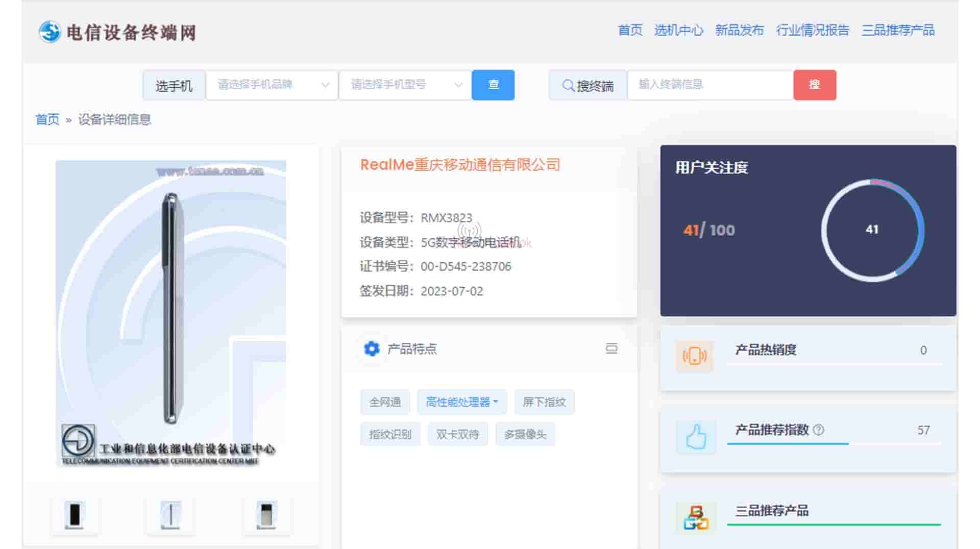Click the orange vibrating phone icon for 产品热销度
This screenshot has height=549, width=980.
pos(695,356)
